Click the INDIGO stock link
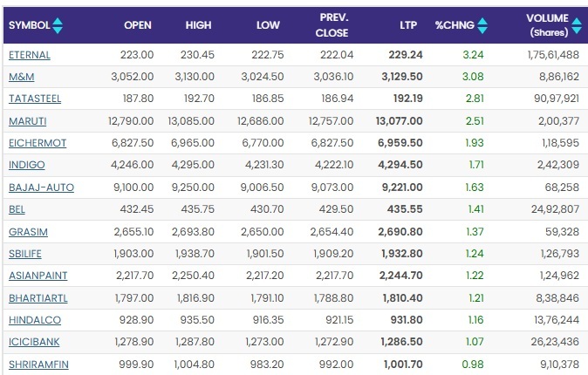The height and width of the screenshot is (375, 588). tap(26, 165)
